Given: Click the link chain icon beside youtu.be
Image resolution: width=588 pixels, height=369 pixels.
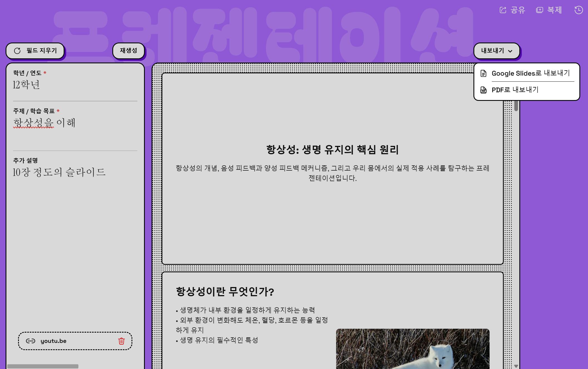Looking at the screenshot, I should [x=31, y=341].
